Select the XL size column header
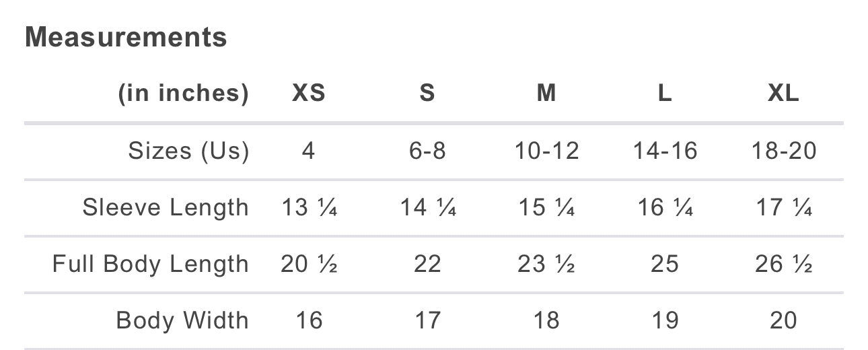Image resolution: width=868 pixels, height=350 pixels. (x=784, y=94)
